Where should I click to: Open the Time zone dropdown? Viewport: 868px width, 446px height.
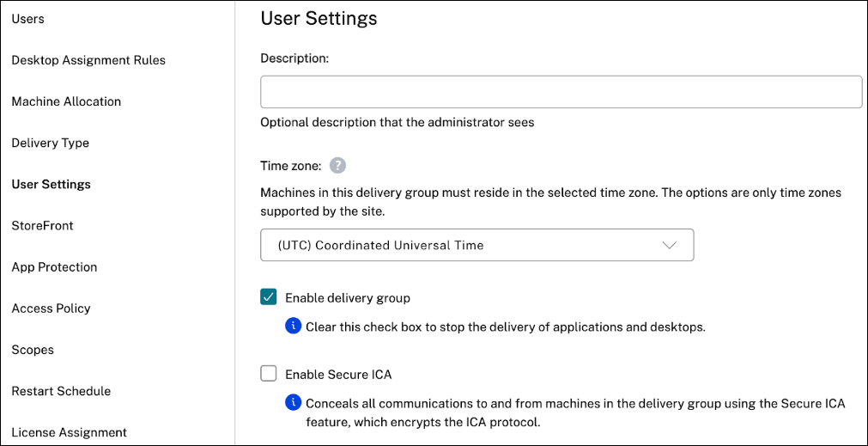[x=476, y=245]
